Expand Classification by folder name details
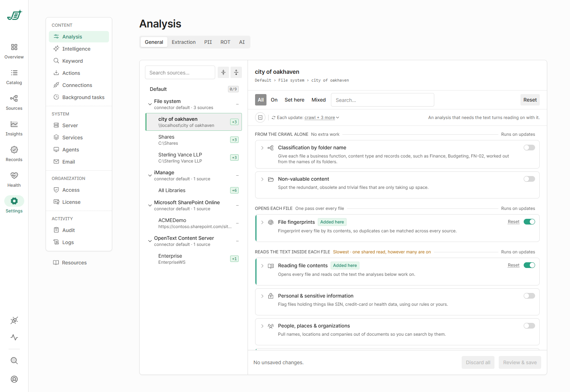The image size is (570, 392). (x=262, y=148)
